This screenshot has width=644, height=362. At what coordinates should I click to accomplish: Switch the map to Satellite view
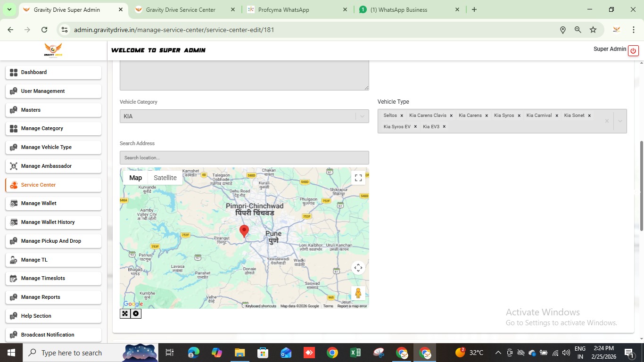165,178
